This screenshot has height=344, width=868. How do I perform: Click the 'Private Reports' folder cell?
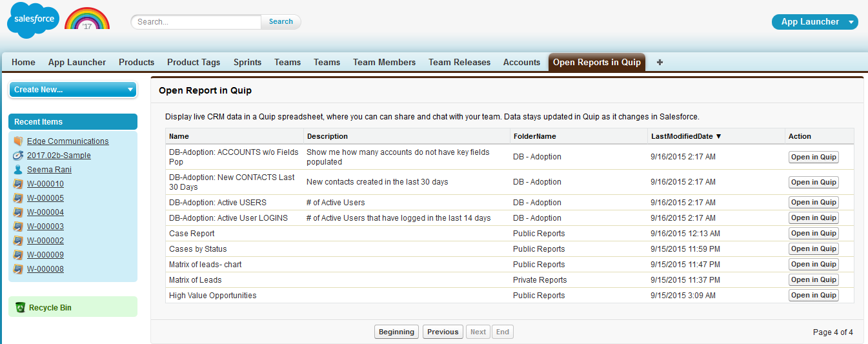coord(540,279)
